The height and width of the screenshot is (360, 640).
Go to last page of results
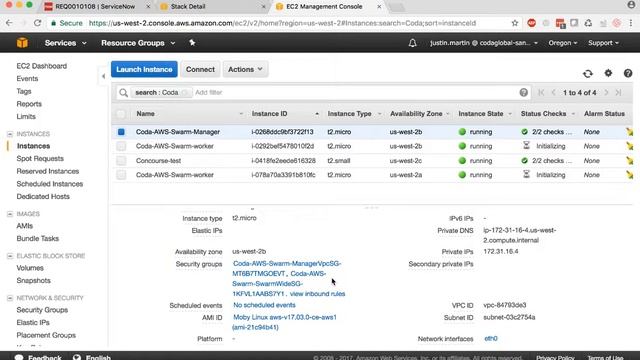tap(618, 93)
